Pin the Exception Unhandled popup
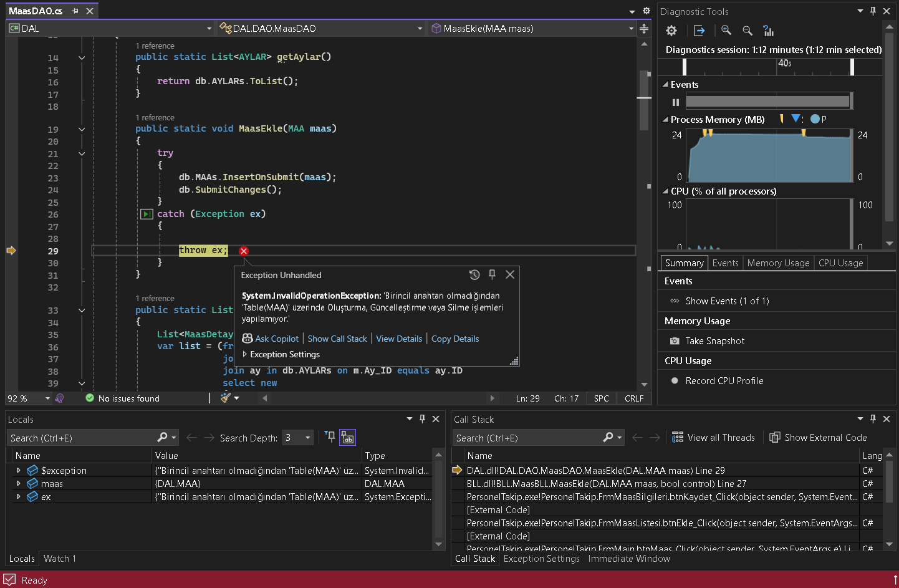Image resolution: width=899 pixels, height=588 pixels. [492, 274]
